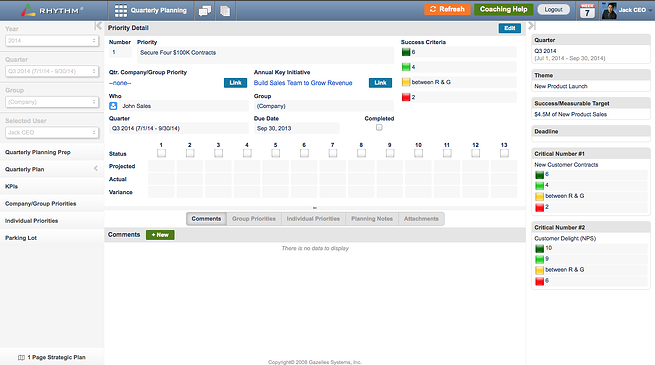
Task: Open the documents copy icon
Action: 225,11
